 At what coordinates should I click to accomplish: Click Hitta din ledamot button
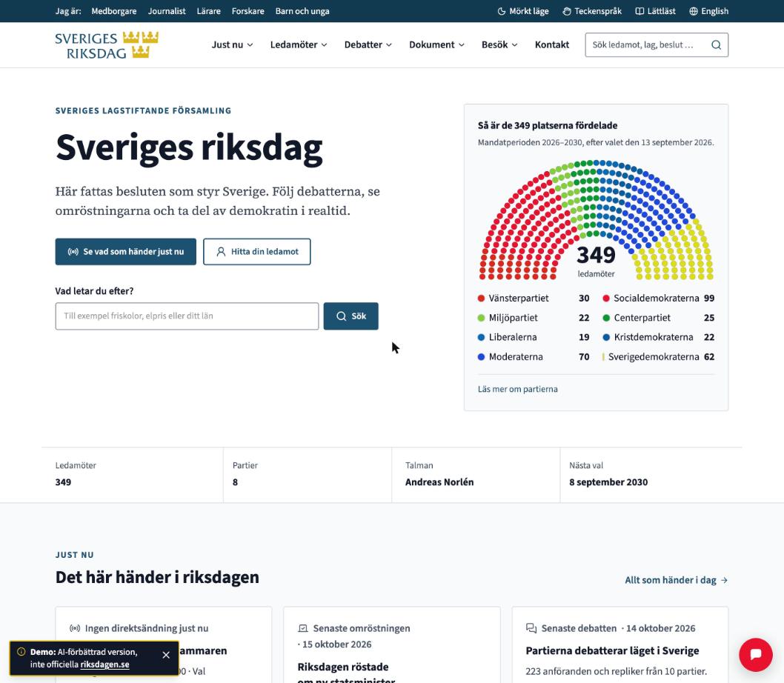click(x=257, y=252)
